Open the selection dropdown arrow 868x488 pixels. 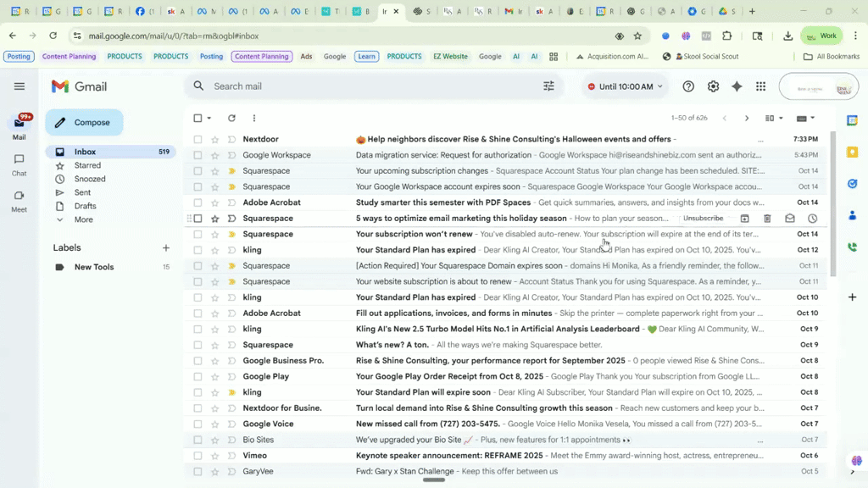coord(208,118)
